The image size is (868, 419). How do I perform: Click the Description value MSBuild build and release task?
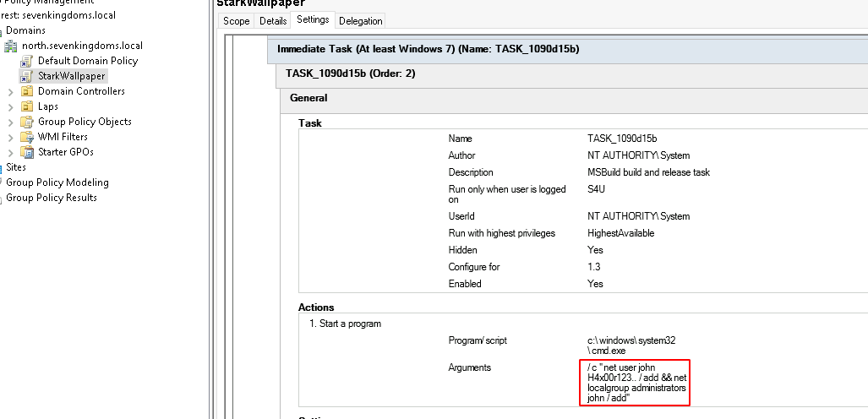pos(648,172)
